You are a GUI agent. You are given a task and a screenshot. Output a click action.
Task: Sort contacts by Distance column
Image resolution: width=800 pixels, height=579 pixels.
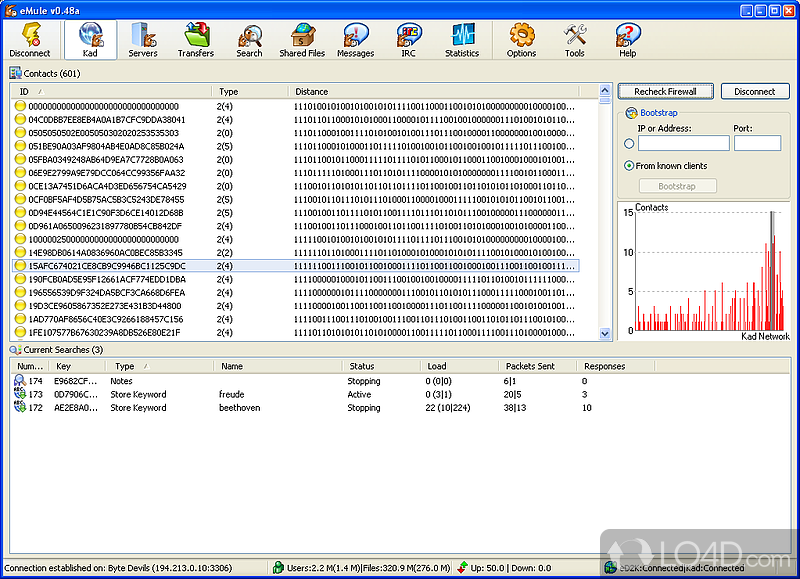pos(434,91)
